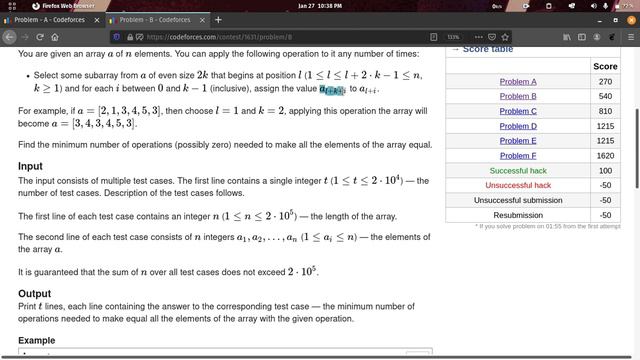
Task: Click the tracking protection shield icon
Action: click(116, 37)
